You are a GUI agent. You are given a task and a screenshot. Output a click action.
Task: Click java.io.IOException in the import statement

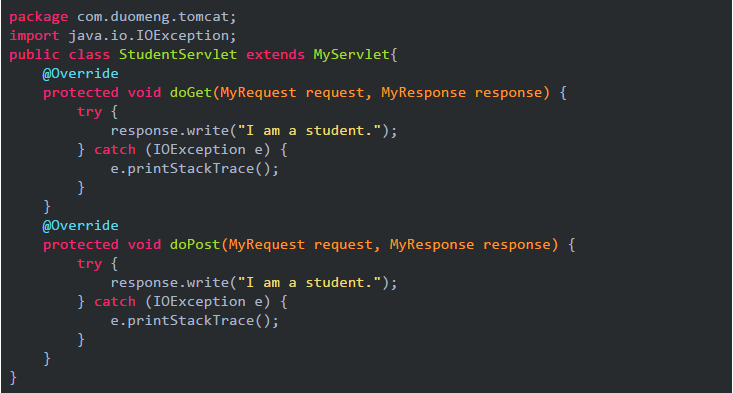[148, 36]
